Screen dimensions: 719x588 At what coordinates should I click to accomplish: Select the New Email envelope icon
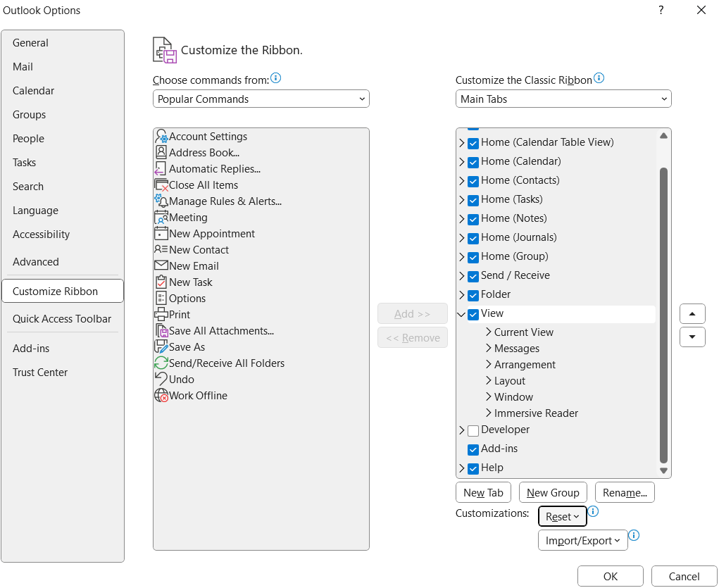pyautogui.click(x=161, y=265)
